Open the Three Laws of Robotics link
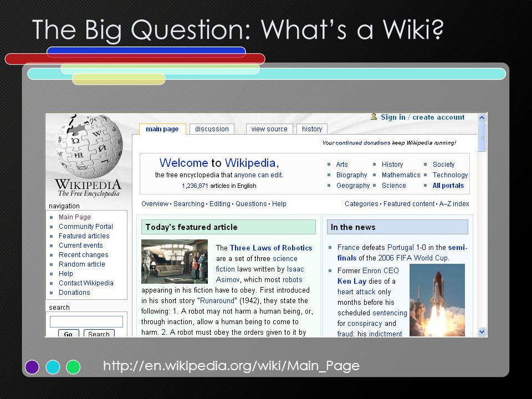This screenshot has height=399, width=532. pos(271,248)
